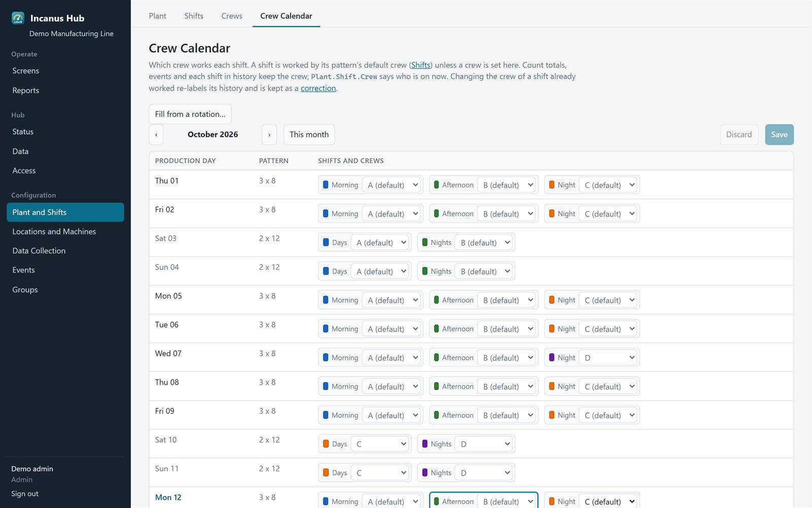Open Mon 05 Night crew dropdown
The width and height of the screenshot is (812, 508).
click(x=608, y=300)
